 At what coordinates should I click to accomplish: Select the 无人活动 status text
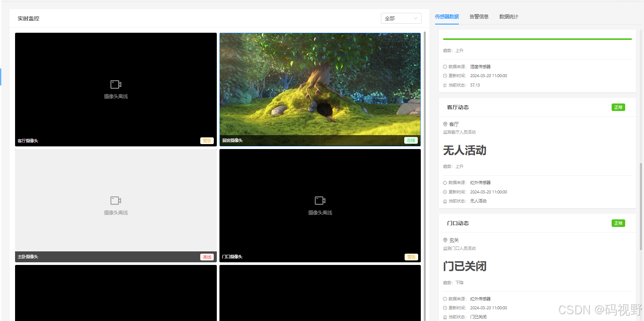point(464,151)
